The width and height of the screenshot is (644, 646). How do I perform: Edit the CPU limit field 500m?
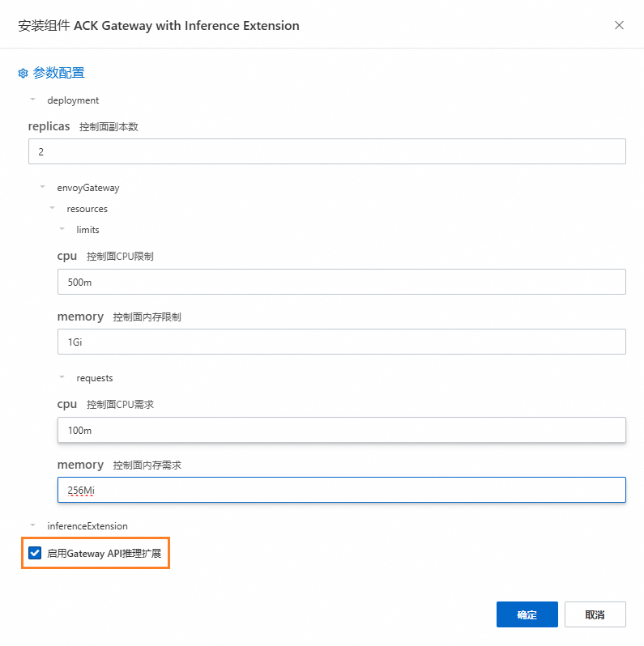click(341, 282)
